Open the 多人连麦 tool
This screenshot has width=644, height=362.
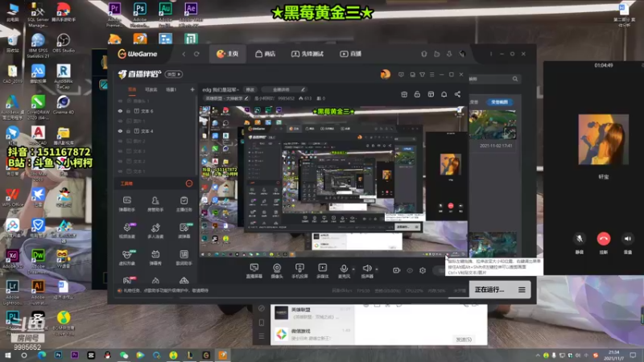pyautogui.click(x=155, y=231)
